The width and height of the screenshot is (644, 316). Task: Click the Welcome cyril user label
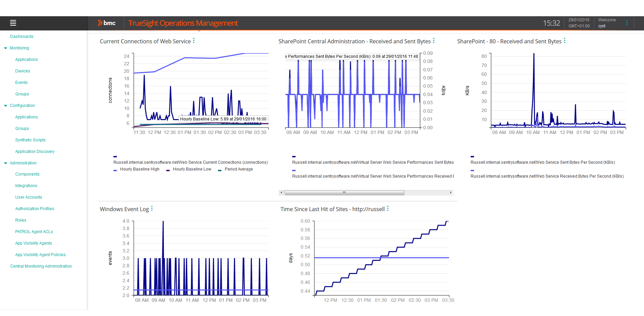[607, 23]
